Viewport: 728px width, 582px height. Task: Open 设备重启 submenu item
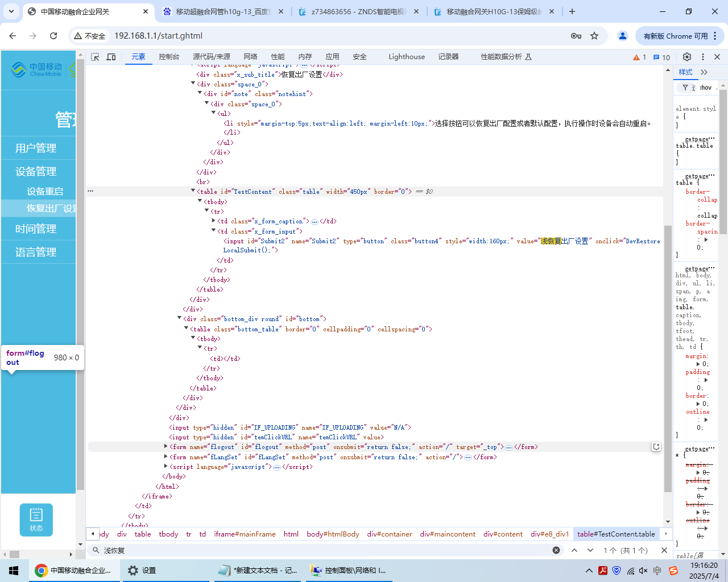pos(44,192)
